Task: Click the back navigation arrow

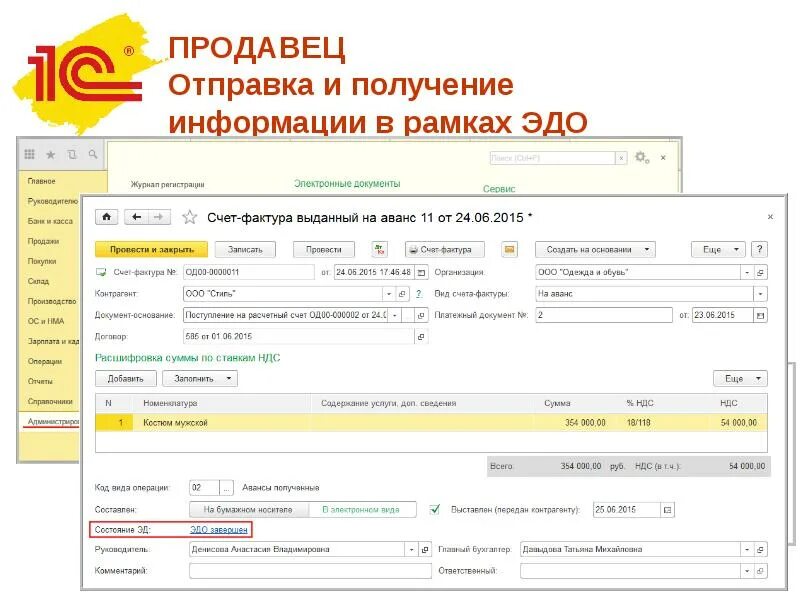Action: point(134,216)
